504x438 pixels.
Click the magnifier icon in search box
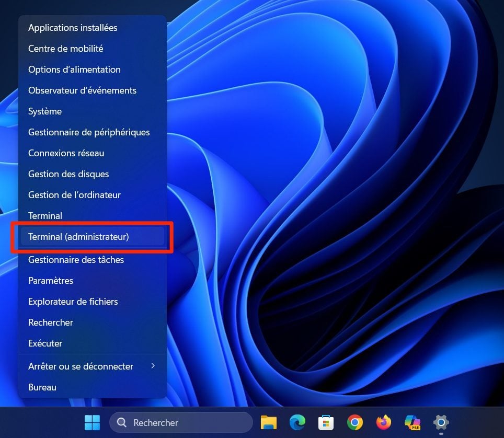(121, 422)
